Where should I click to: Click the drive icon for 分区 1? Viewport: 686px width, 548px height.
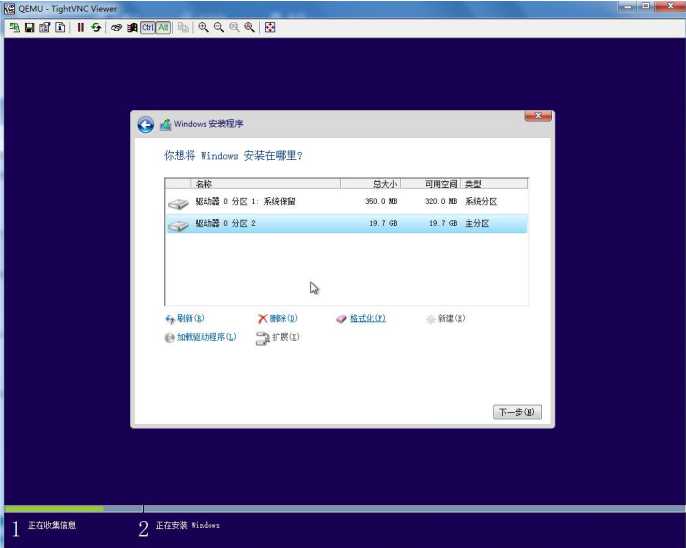tap(178, 203)
